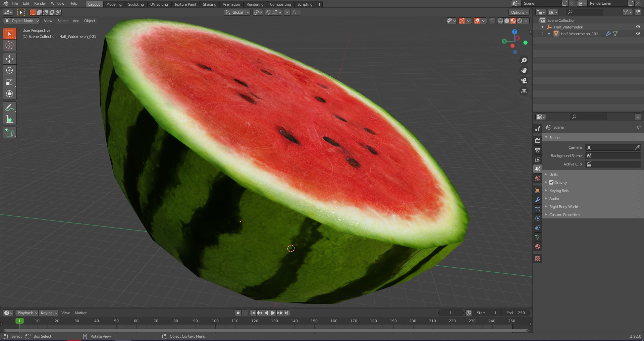This screenshot has height=341, width=644.
Task: Open View Layer properties tab
Action: [538, 159]
